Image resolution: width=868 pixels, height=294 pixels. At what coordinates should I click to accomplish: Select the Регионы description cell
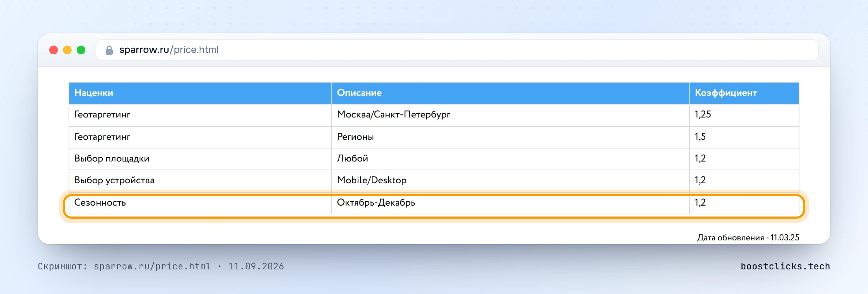[x=510, y=137]
